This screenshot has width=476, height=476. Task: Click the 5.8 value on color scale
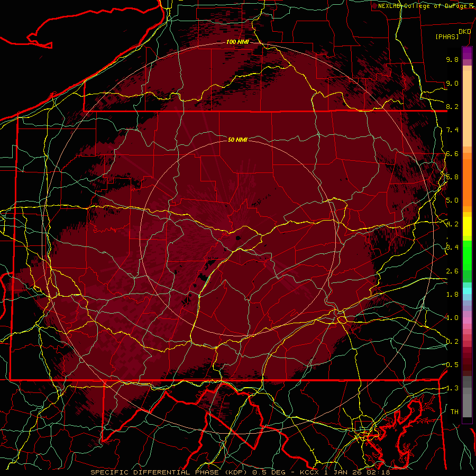[x=452, y=177]
